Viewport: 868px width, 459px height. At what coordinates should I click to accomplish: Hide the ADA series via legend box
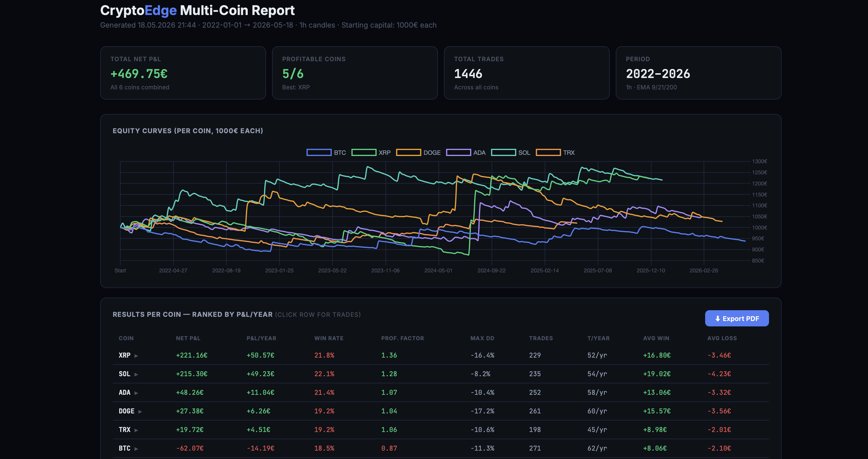pos(458,152)
